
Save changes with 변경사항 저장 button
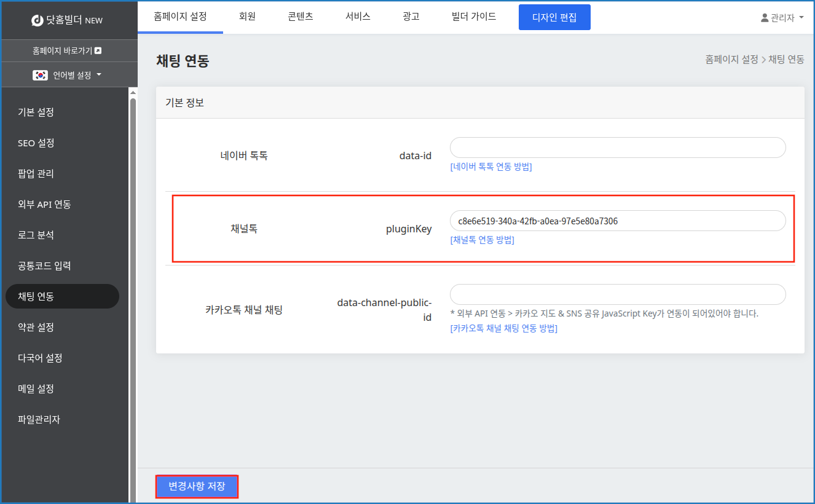click(x=197, y=486)
